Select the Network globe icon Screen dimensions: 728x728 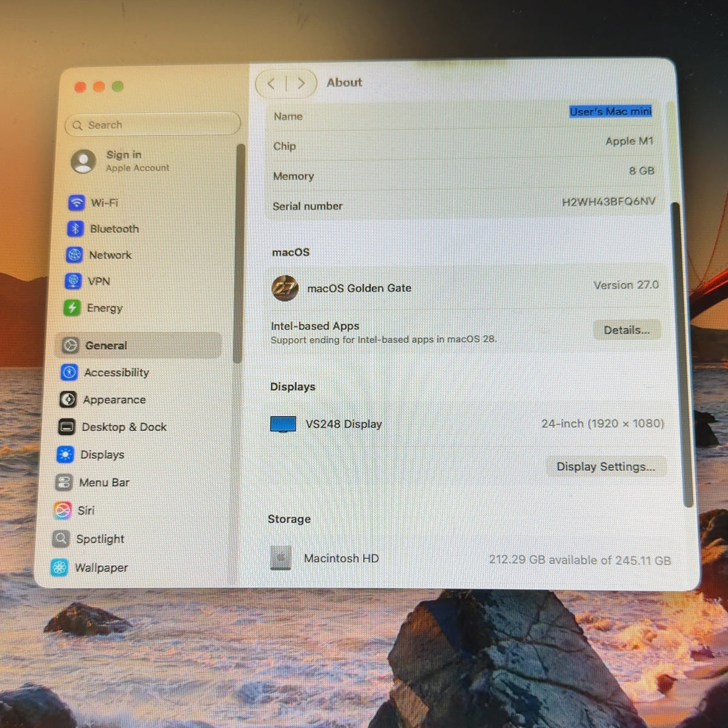point(74,255)
